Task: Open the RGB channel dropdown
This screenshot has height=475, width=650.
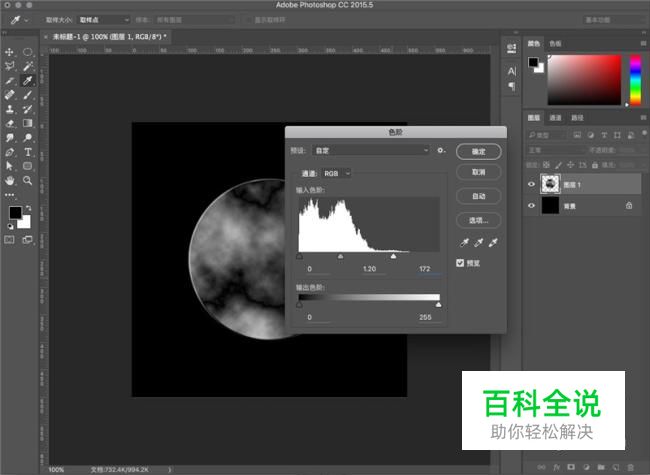Action: [337, 173]
